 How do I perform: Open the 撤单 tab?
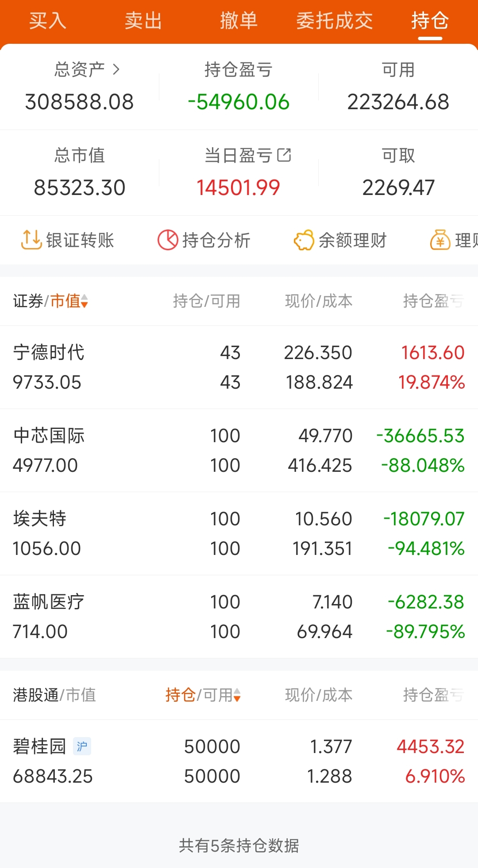[239, 21]
